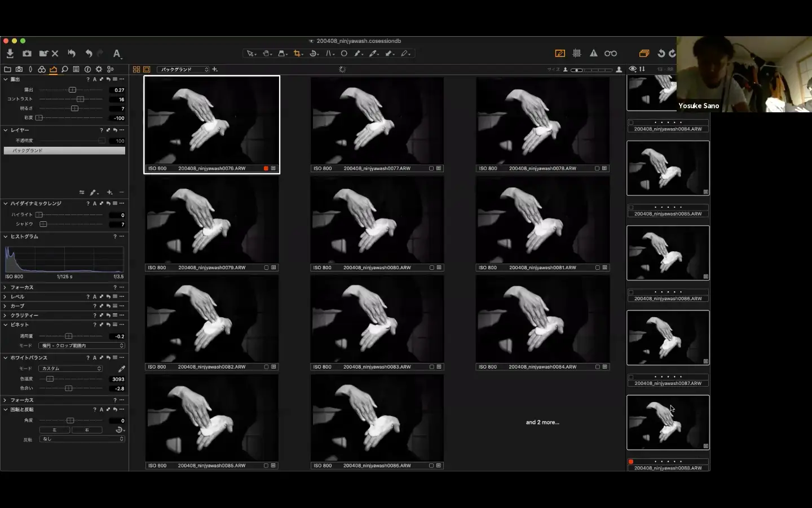The image size is (812, 508).
Task: Click the straighten icon in rotation panel
Action: tap(119, 430)
